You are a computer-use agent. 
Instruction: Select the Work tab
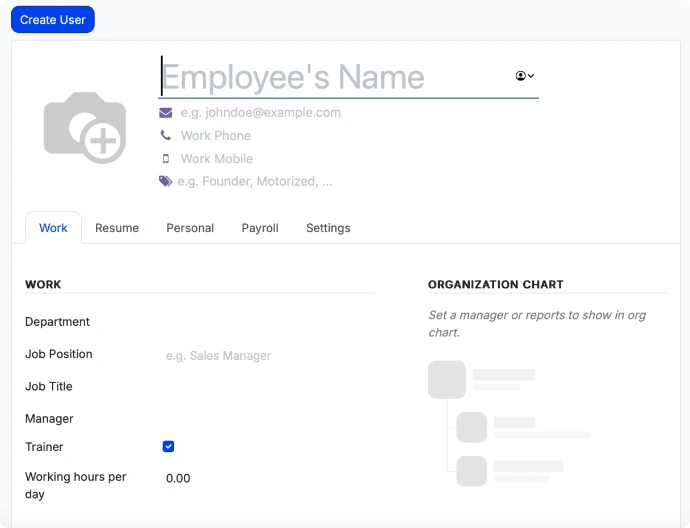(x=53, y=228)
